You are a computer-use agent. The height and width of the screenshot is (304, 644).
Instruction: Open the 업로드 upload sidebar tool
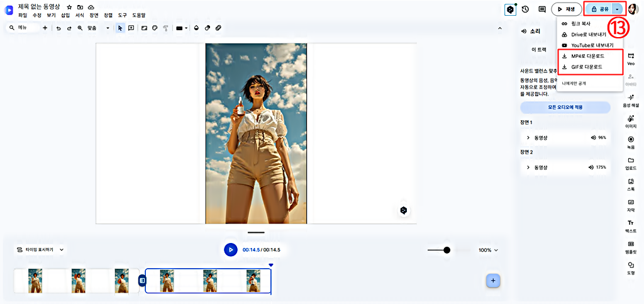click(x=631, y=164)
